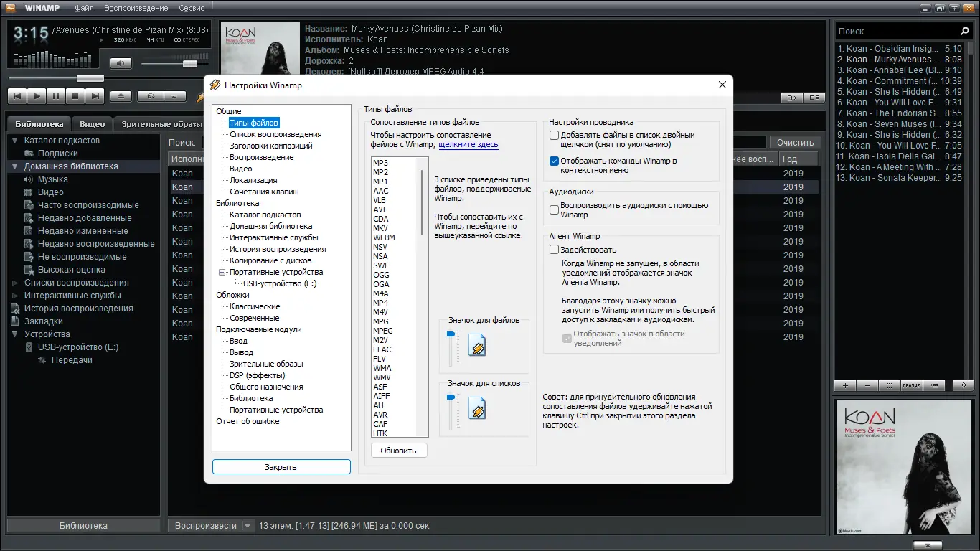Click the Библиотека button at bottom left
The height and width of the screenshot is (551, 980).
[83, 526]
